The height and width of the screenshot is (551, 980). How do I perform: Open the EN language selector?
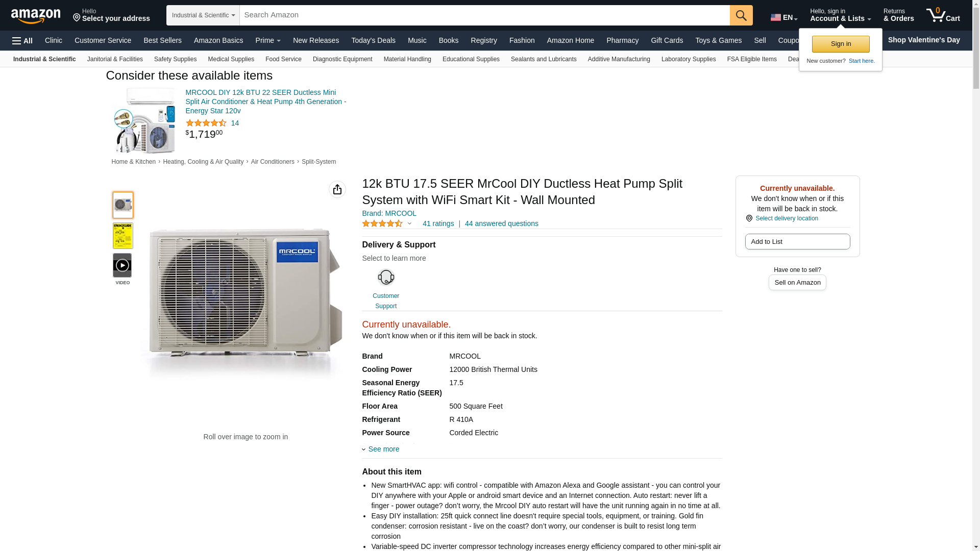pyautogui.click(x=784, y=17)
